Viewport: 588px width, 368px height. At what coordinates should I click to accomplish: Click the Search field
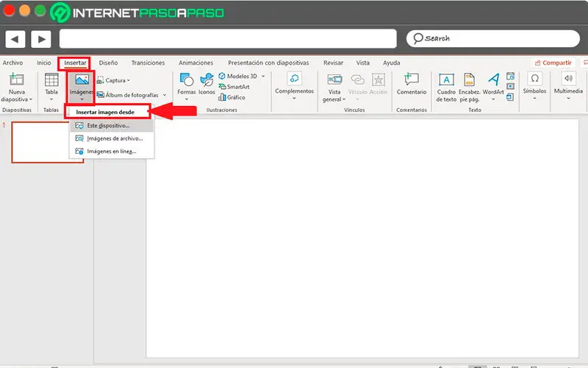pyautogui.click(x=493, y=38)
